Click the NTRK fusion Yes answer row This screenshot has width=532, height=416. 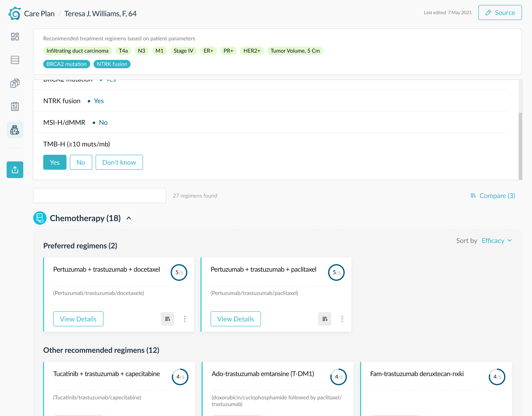[x=271, y=101]
